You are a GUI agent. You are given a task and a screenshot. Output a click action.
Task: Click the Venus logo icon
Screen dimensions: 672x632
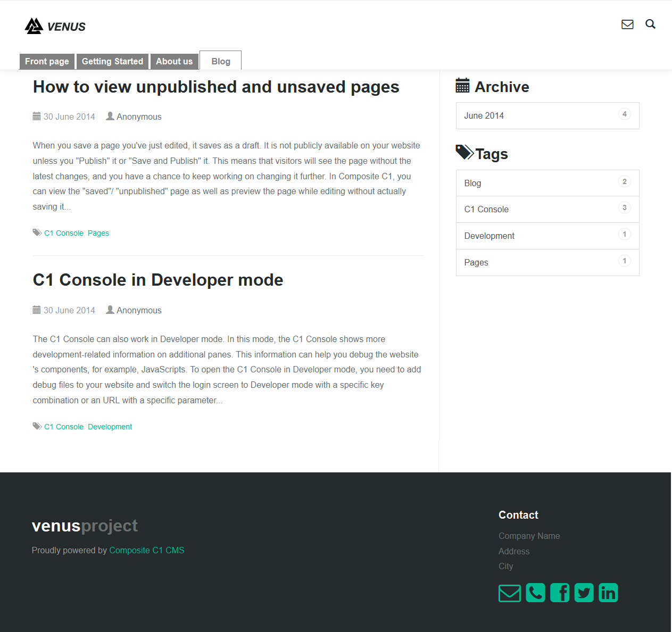pos(35,26)
